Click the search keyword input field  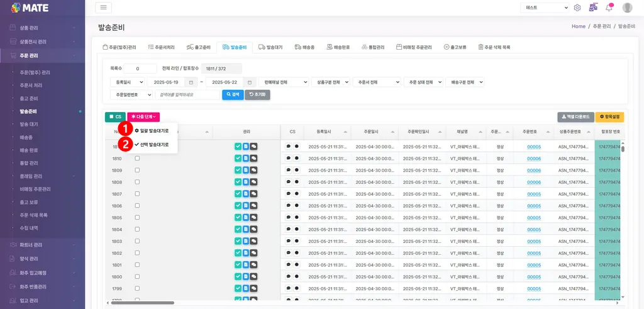click(x=187, y=94)
